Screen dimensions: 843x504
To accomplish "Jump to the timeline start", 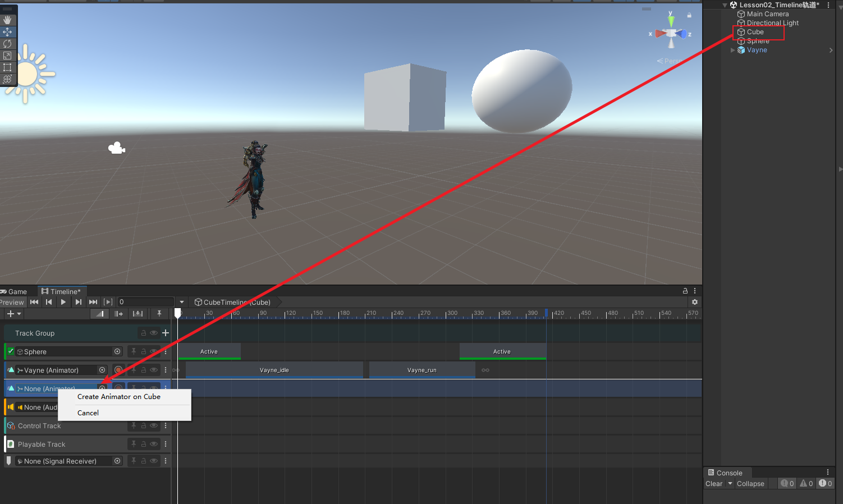I will (34, 302).
